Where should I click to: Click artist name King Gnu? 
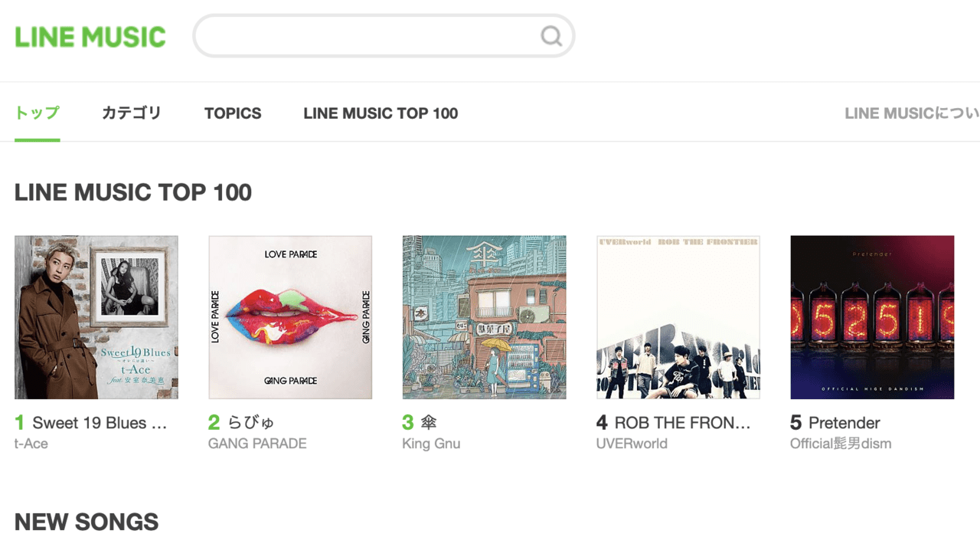[x=431, y=444]
